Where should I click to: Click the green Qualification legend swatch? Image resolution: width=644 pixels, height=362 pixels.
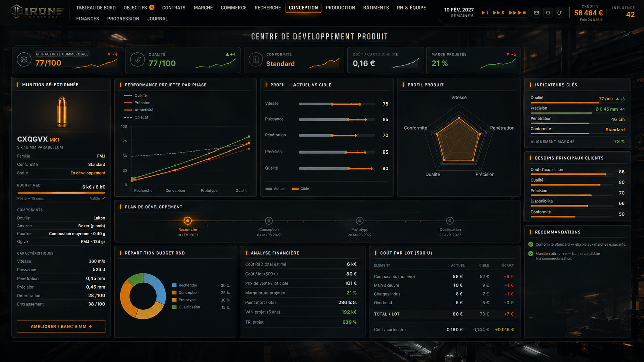(174, 307)
